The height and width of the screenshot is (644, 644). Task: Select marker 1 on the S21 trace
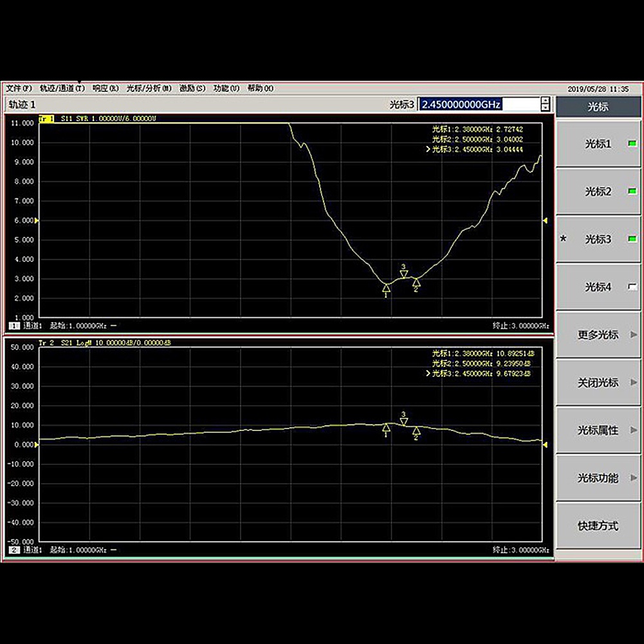(386, 427)
